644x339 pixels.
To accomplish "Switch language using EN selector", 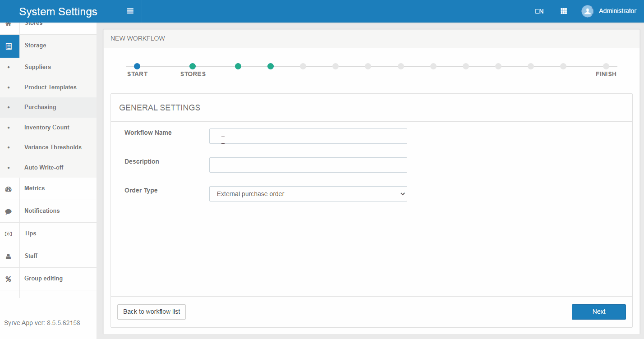I will tap(539, 11).
